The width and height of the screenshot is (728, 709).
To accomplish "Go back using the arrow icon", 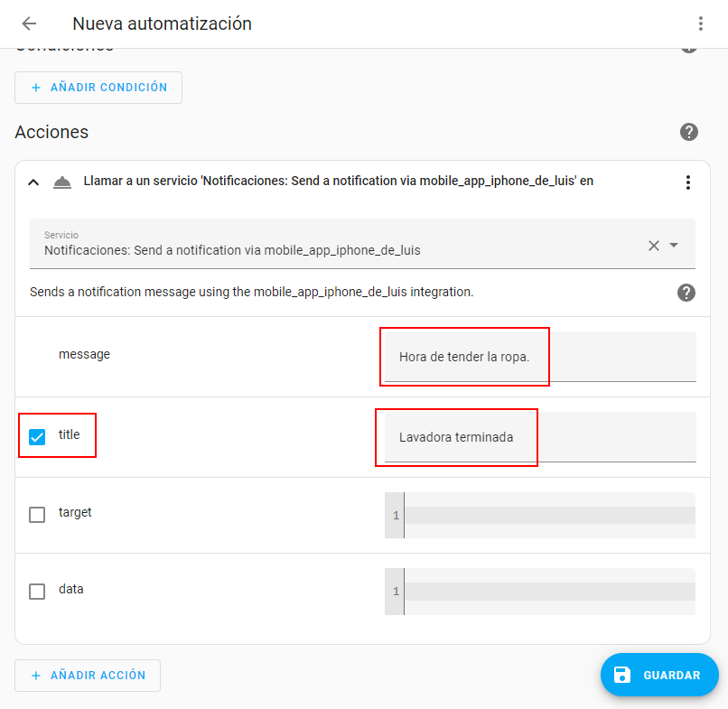I will tap(29, 23).
